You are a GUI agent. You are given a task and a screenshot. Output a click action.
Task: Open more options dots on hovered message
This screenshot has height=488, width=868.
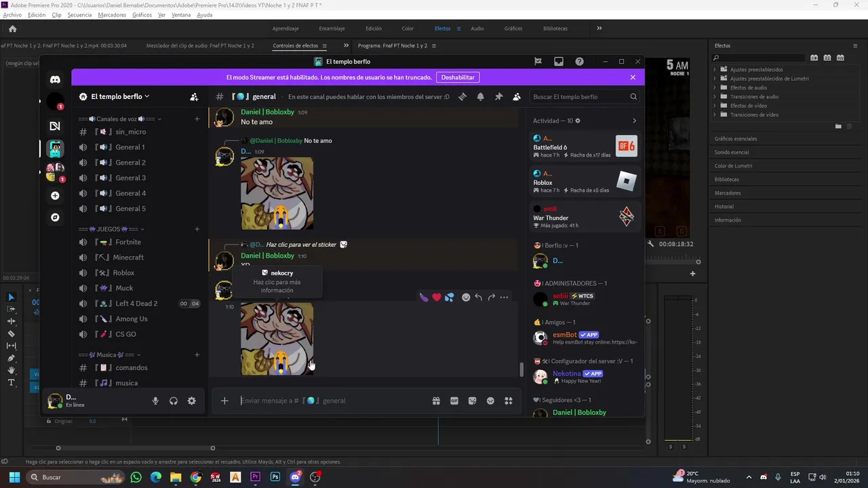pos(504,298)
